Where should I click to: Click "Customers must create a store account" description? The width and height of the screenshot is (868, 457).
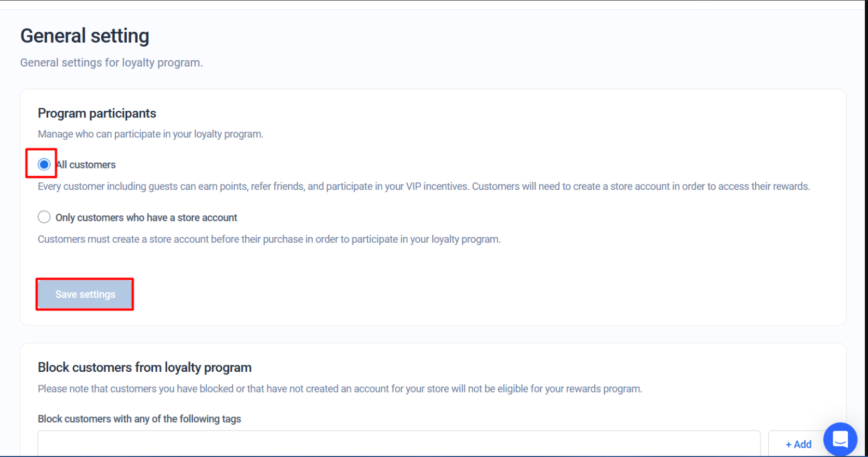pos(269,239)
